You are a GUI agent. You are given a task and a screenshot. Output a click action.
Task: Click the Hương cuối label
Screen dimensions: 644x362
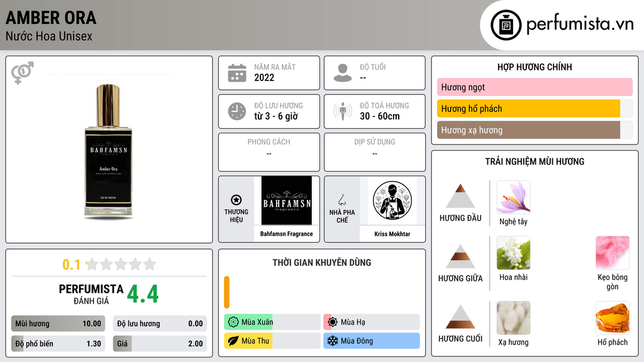[x=460, y=339]
